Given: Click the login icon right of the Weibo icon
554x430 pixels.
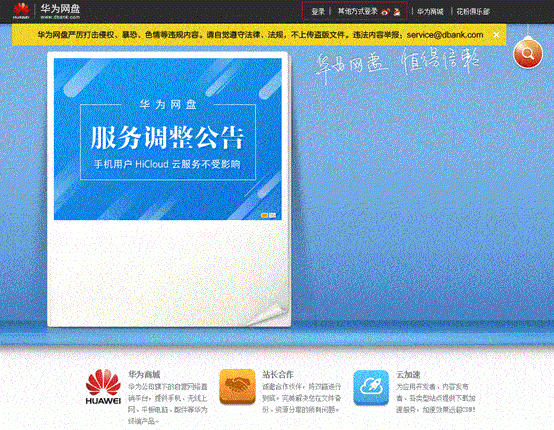Looking at the screenshot, I should coord(397,12).
